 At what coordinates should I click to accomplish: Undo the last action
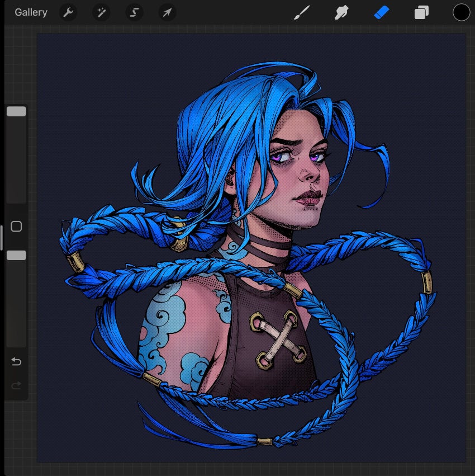click(16, 361)
